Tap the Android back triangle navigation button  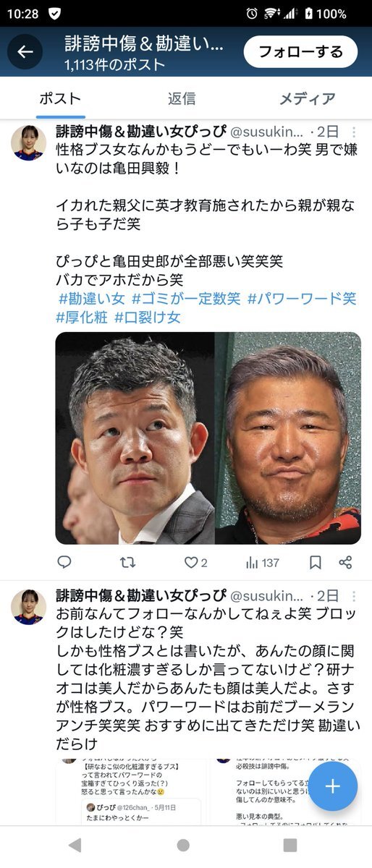point(75,845)
